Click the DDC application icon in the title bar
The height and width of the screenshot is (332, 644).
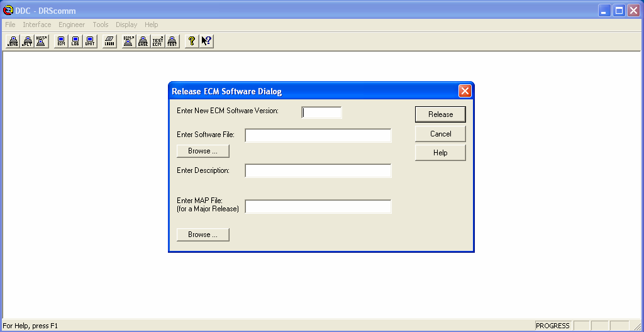pyautogui.click(x=8, y=11)
